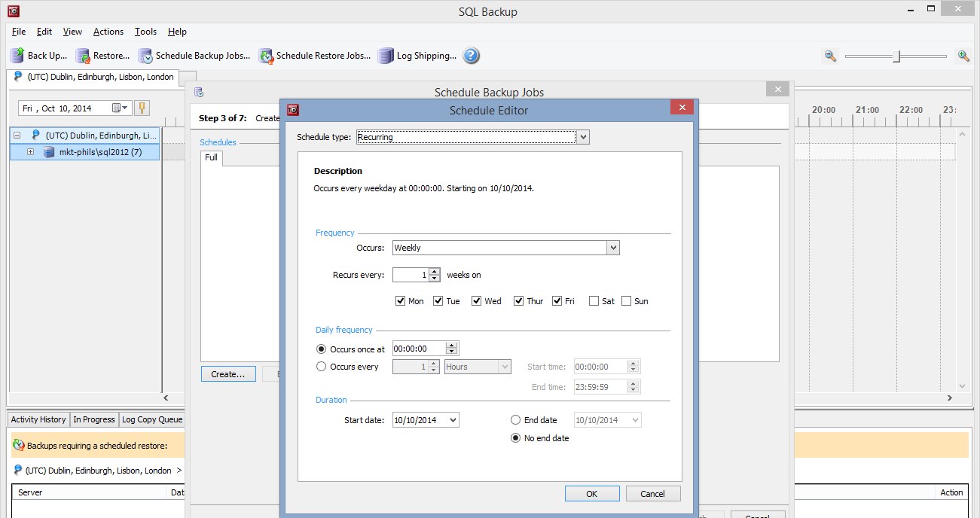The image size is (980, 518).
Task: Uncheck the Tue checkbox
Action: 438,301
